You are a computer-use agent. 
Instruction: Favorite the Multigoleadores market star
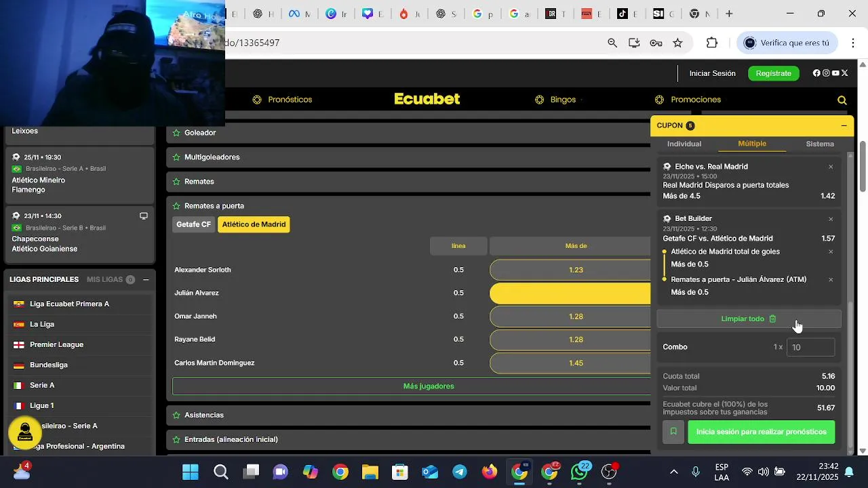176,157
